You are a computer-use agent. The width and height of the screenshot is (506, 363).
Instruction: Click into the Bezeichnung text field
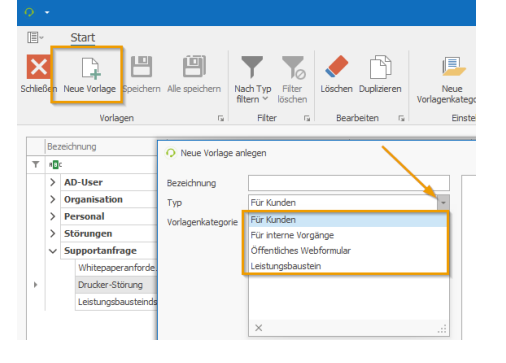[349, 183]
